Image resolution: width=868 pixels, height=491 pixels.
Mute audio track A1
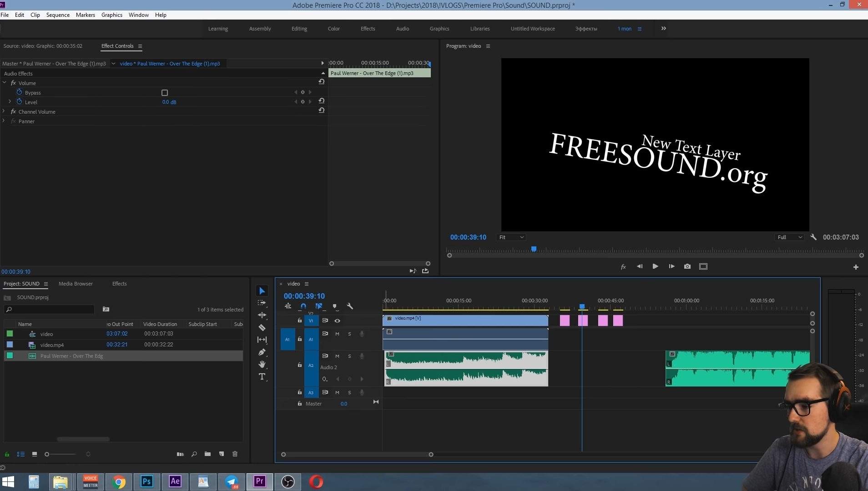click(x=337, y=334)
